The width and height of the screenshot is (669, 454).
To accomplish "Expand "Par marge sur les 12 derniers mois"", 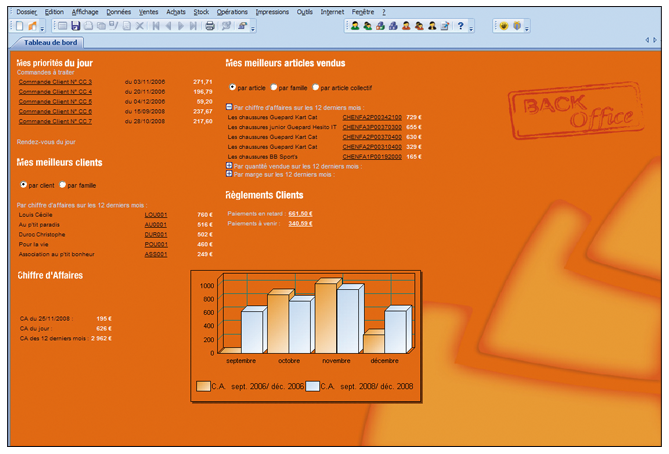I will point(229,174).
